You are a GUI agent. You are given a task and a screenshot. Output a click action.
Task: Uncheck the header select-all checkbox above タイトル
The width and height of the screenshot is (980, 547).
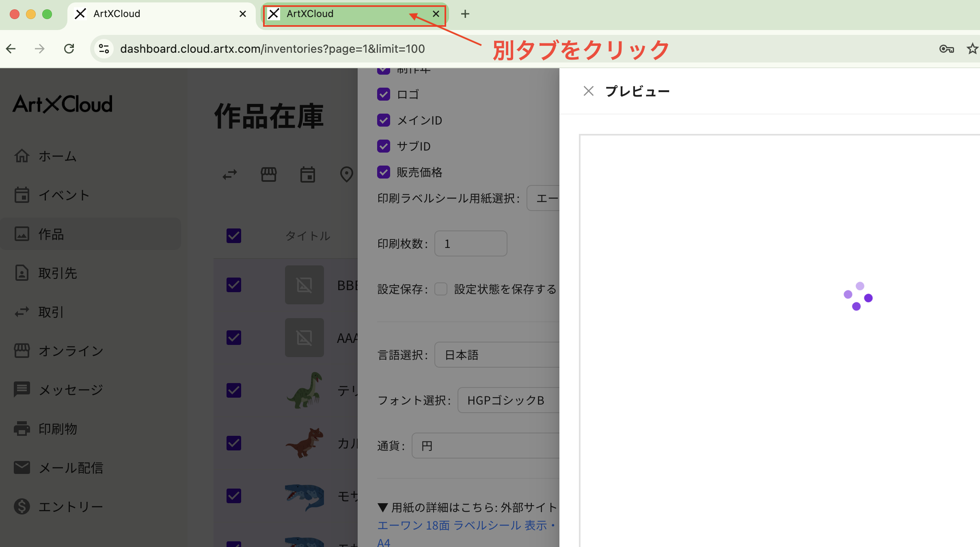coord(233,236)
